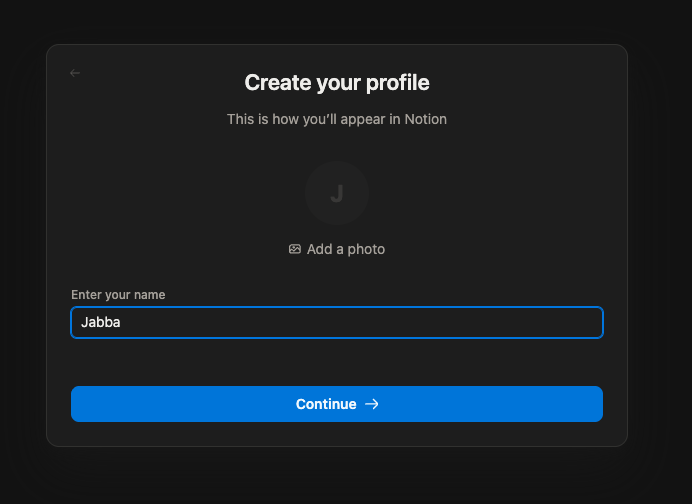Click the 'Enter your name' label

point(118,295)
